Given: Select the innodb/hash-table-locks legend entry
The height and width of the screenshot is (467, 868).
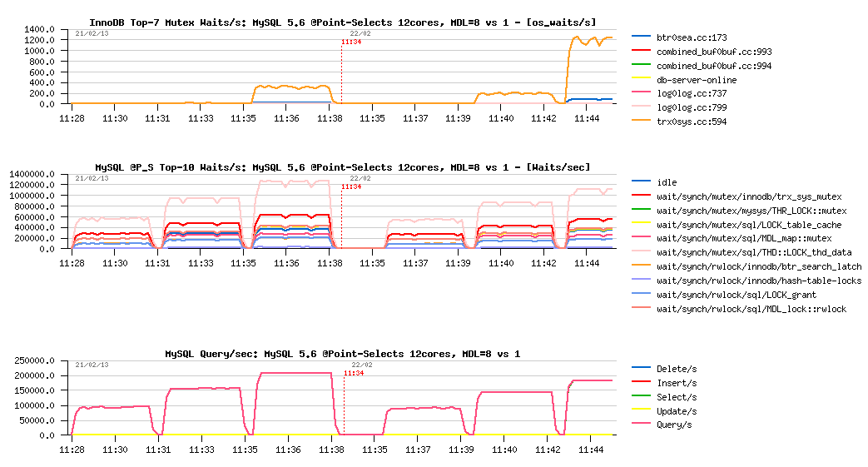Looking at the screenshot, I should click(759, 281).
